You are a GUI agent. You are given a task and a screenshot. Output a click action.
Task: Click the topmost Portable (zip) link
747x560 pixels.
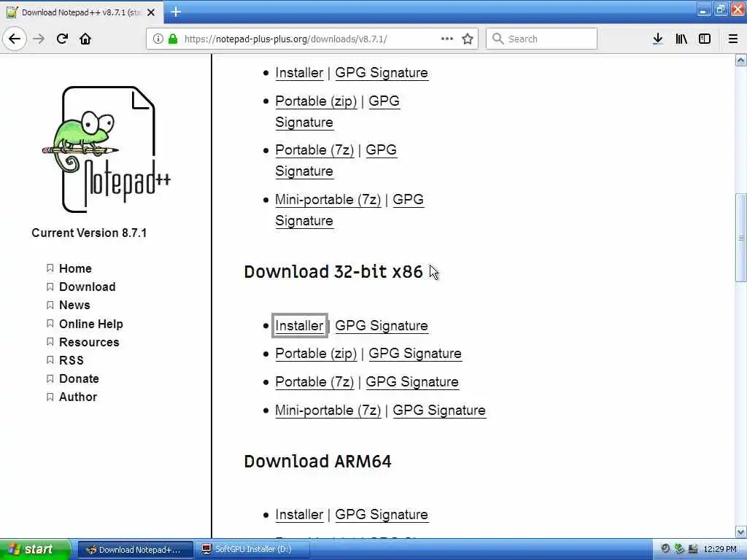pyautogui.click(x=316, y=101)
